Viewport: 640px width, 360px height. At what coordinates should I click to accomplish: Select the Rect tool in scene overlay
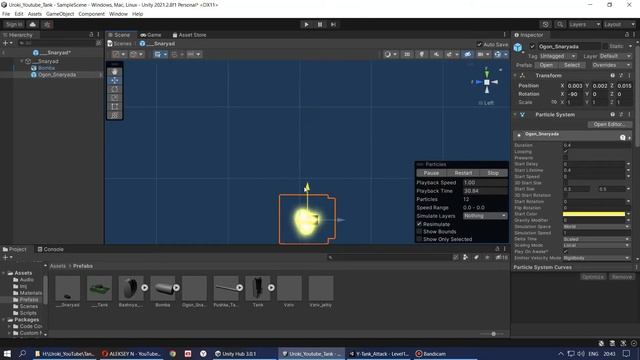point(115,107)
